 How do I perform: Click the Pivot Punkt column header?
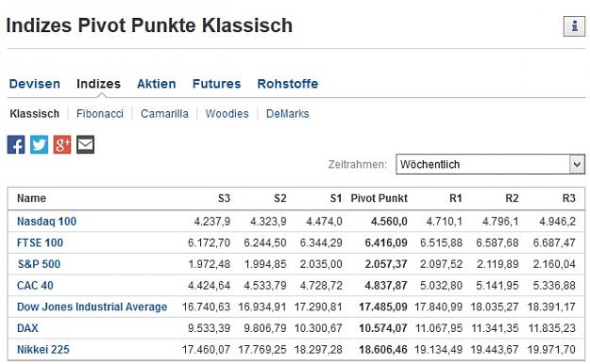pyautogui.click(x=379, y=199)
